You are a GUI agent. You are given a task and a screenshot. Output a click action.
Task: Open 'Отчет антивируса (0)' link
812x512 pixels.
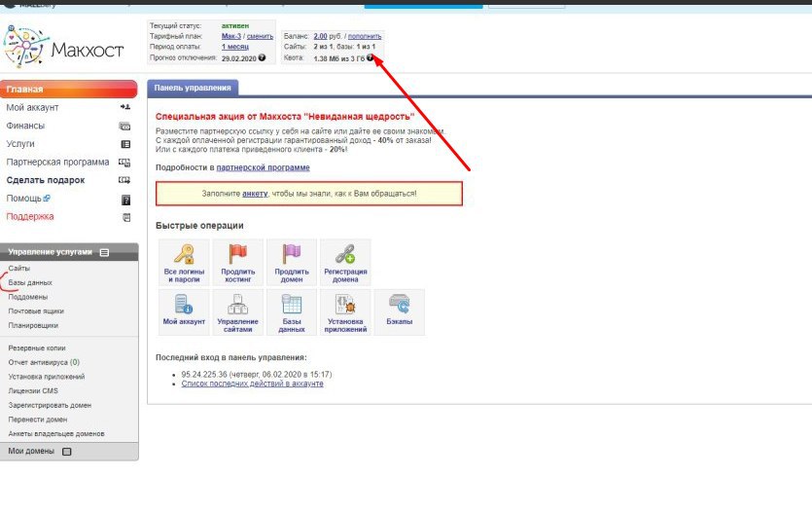tap(44, 362)
